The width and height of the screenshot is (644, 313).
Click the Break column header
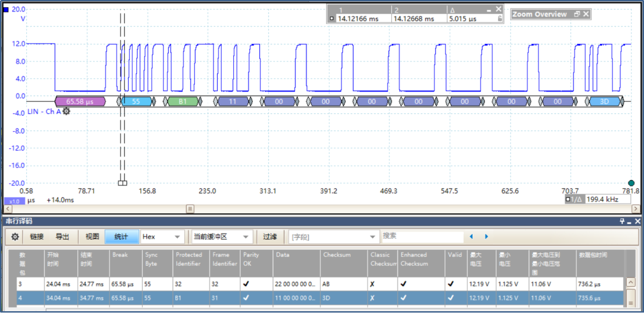[x=126, y=264]
